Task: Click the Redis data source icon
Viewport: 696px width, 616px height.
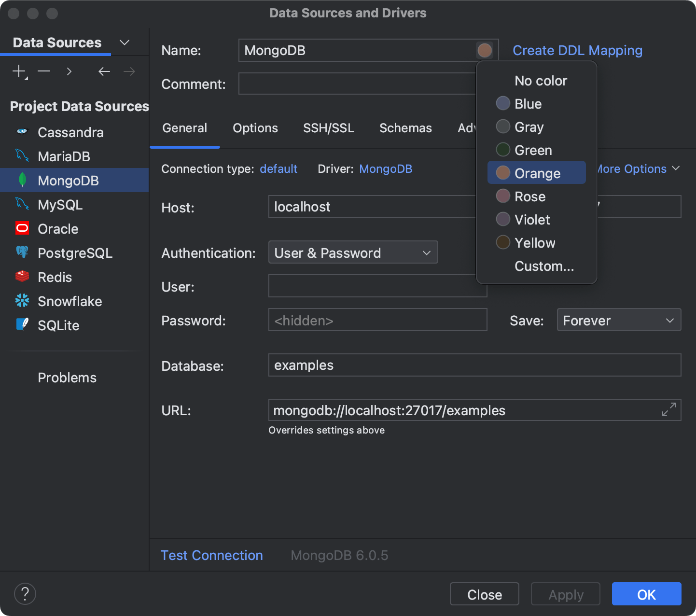Action: (22, 277)
